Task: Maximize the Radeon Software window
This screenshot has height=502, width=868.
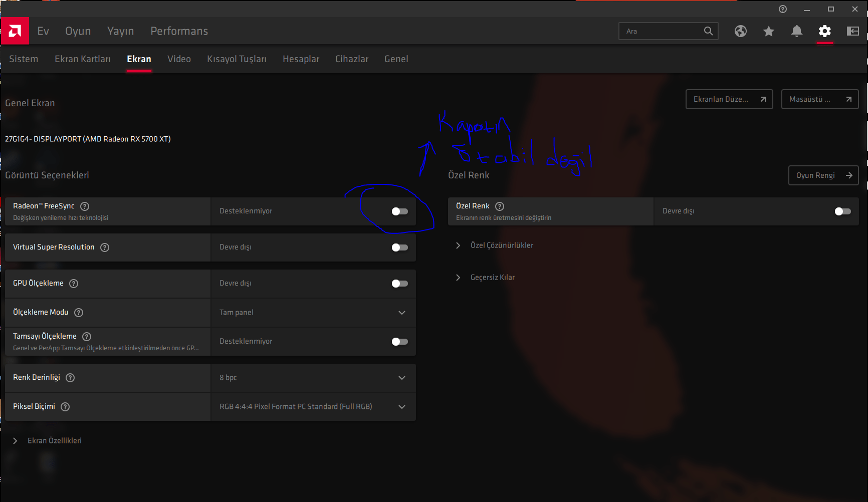Action: click(x=831, y=9)
